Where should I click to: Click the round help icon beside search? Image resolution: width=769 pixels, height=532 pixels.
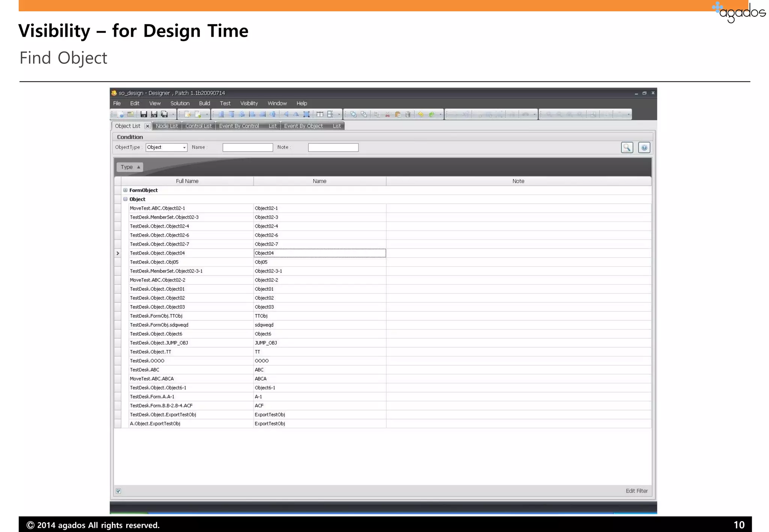pos(644,147)
